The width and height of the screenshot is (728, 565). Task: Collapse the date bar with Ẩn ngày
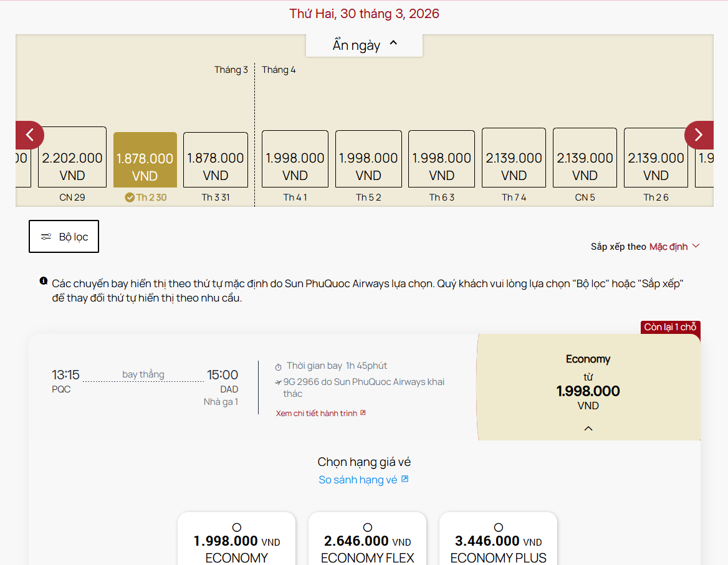pyautogui.click(x=364, y=45)
